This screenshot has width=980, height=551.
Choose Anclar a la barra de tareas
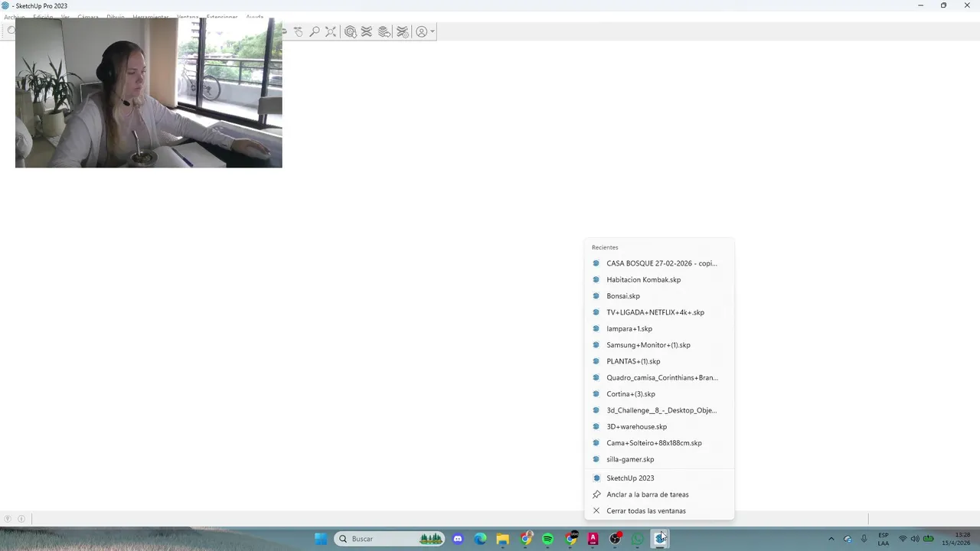[x=658, y=494]
